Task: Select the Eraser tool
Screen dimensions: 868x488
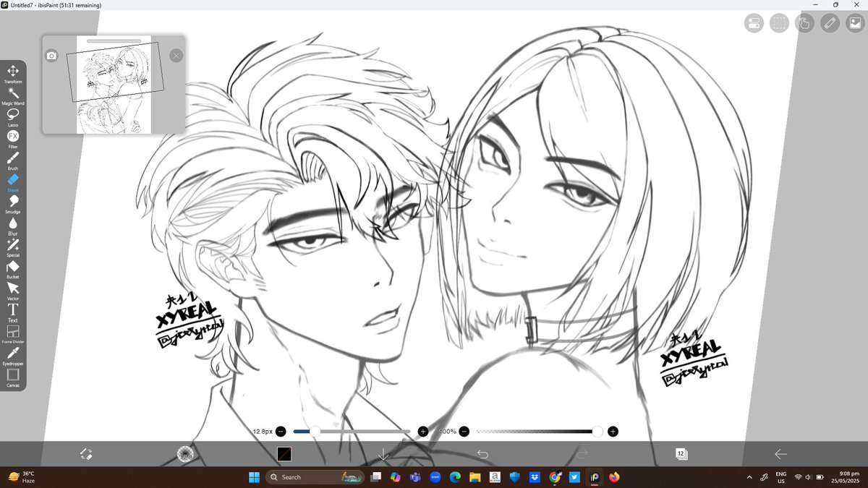Action: point(13,182)
